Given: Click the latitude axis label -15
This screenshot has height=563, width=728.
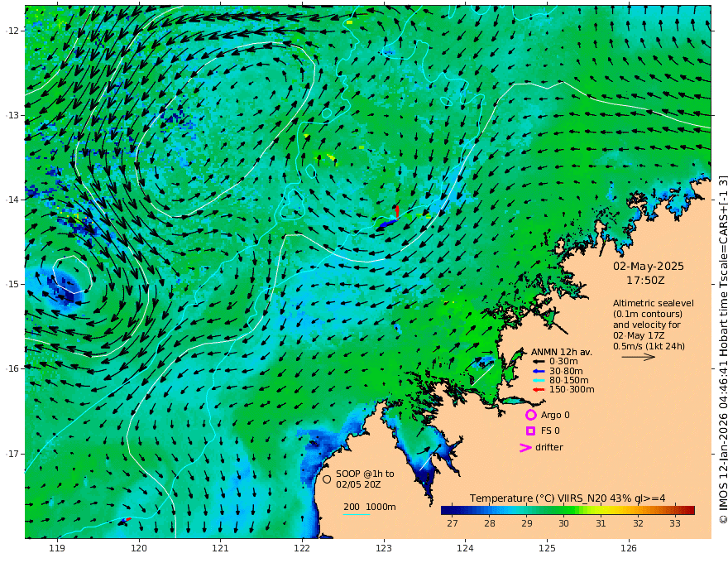Looking at the screenshot, I should [12, 284].
